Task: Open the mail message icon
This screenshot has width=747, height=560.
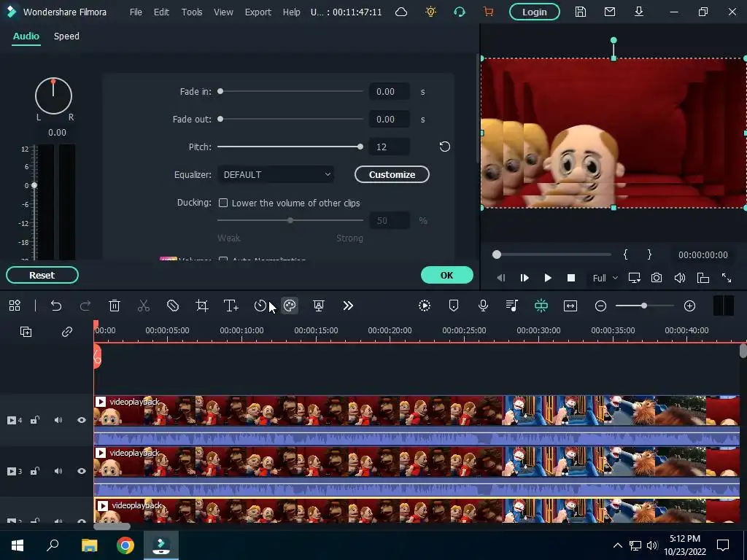Action: [x=610, y=12]
